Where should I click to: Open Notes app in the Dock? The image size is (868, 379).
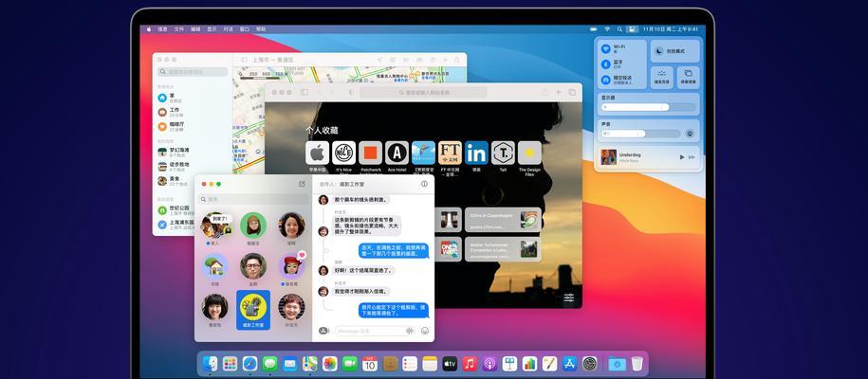(x=430, y=364)
